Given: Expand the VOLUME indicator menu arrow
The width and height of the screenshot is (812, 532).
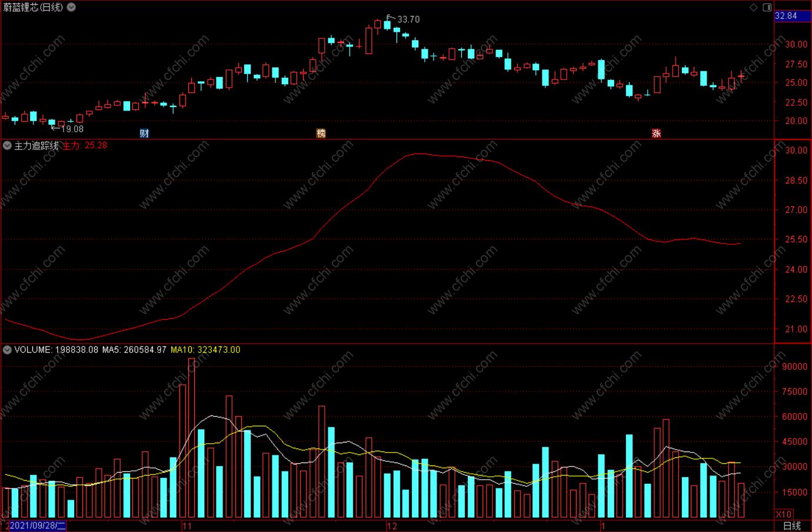Looking at the screenshot, I should 7,350.
